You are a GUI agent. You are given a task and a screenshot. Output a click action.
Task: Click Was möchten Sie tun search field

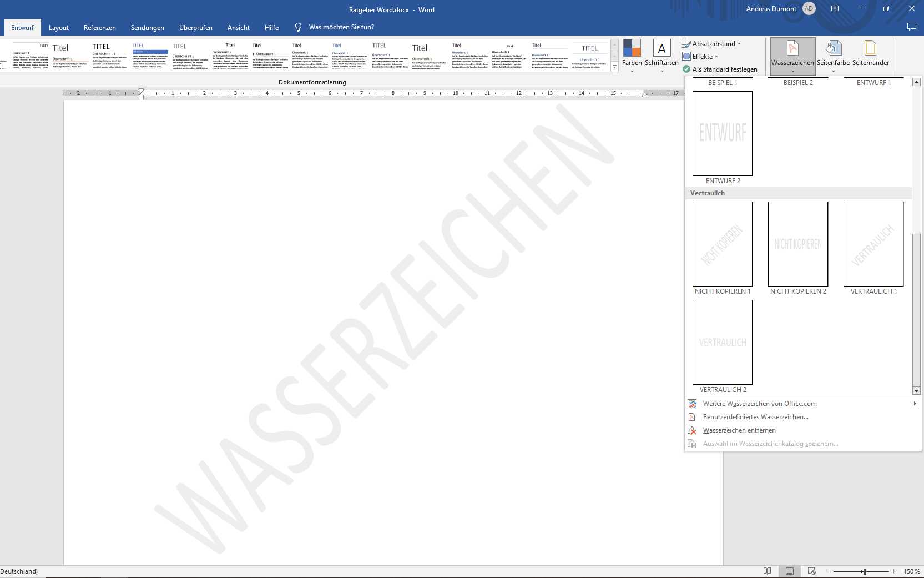click(342, 27)
